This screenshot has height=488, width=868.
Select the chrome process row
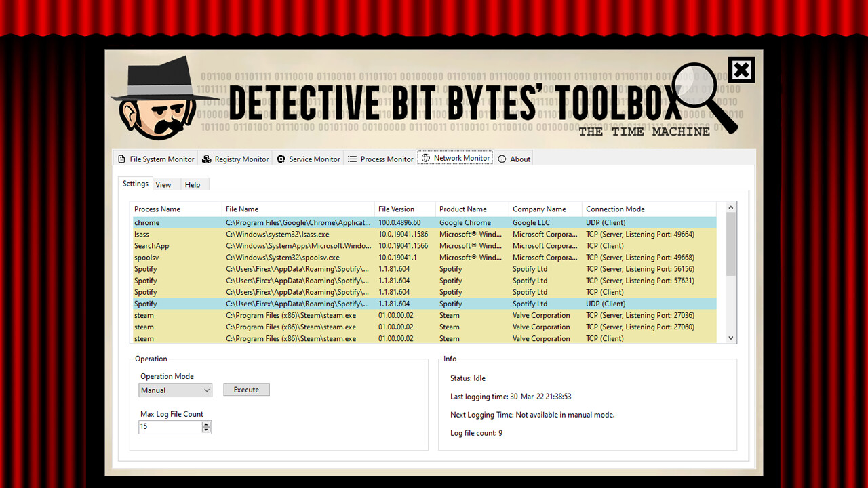pyautogui.click(x=271, y=222)
